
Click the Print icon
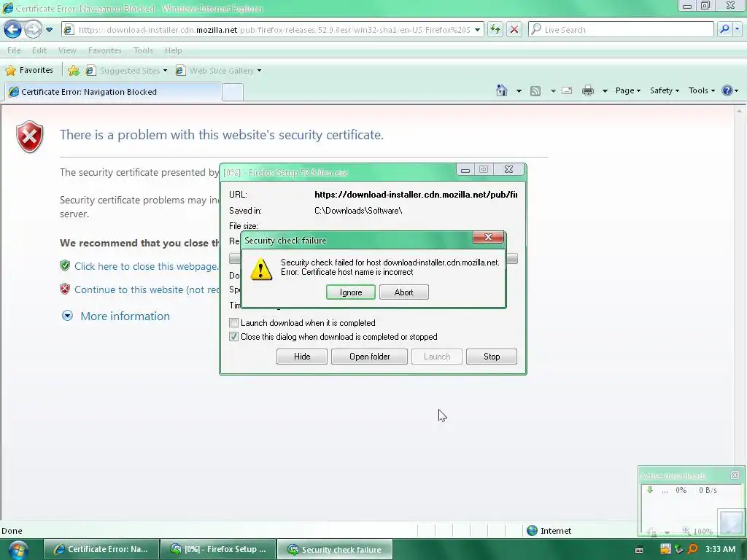click(x=588, y=90)
